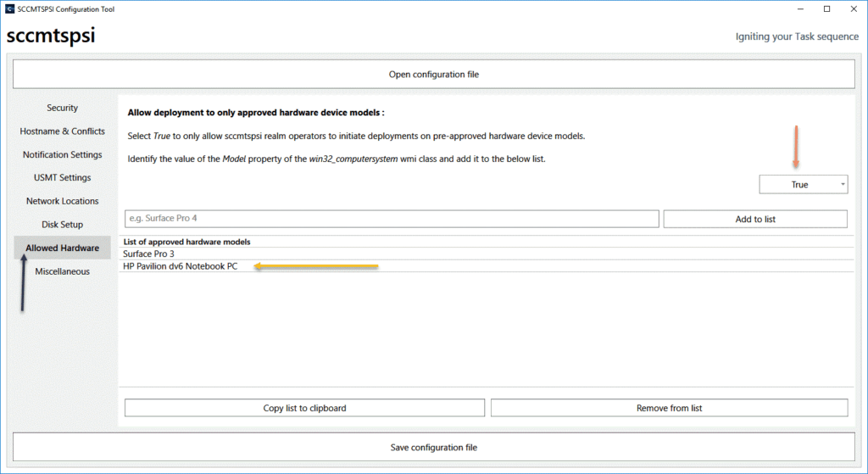The height and width of the screenshot is (474, 868).
Task: Select the Allowed Hardware tab
Action: pos(62,248)
